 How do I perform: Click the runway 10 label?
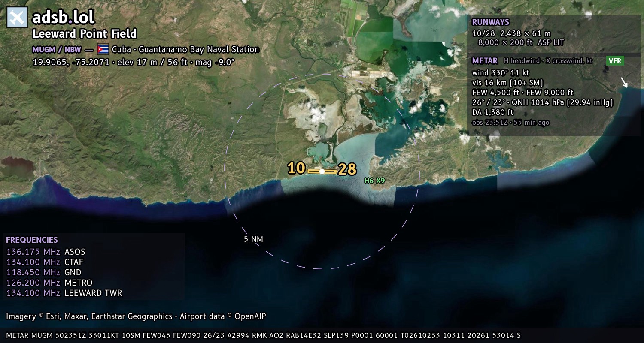pyautogui.click(x=296, y=168)
